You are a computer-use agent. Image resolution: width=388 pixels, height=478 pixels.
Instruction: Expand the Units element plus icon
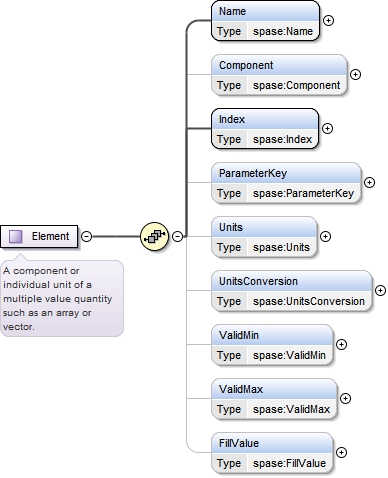325,236
